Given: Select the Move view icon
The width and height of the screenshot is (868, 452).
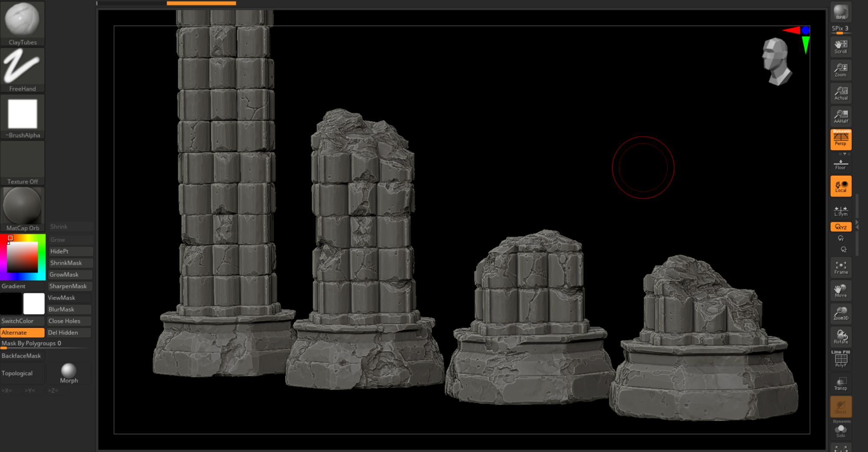Looking at the screenshot, I should coord(841,290).
